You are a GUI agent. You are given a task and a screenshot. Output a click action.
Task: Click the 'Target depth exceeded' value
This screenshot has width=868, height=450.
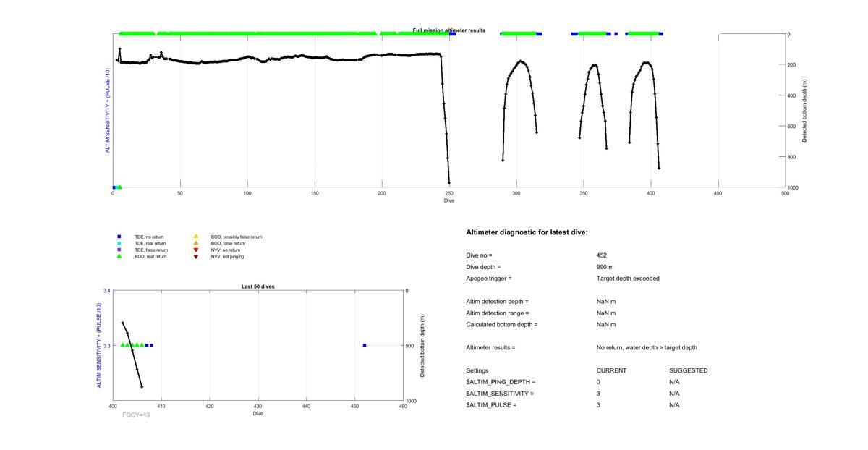point(628,279)
